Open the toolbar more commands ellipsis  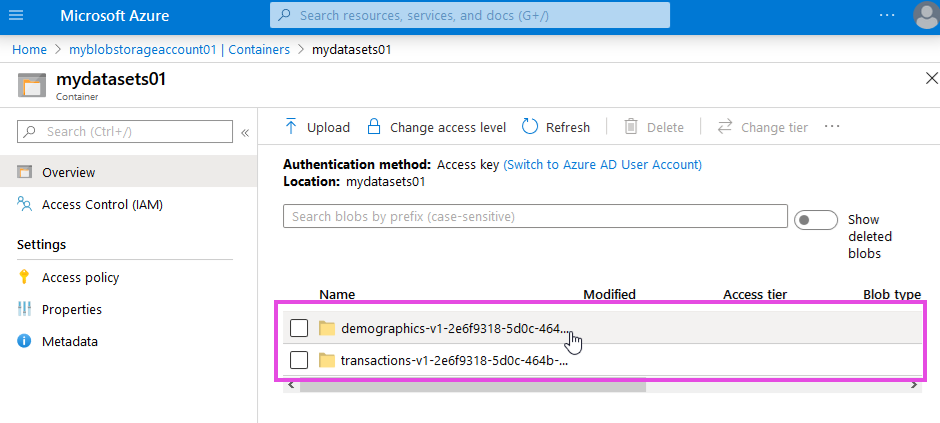tap(832, 126)
